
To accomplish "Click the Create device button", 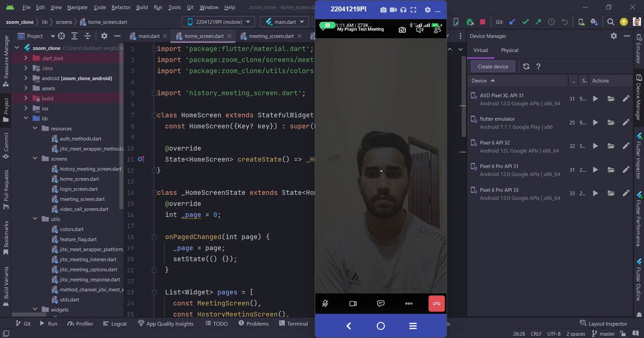I will pos(493,67).
